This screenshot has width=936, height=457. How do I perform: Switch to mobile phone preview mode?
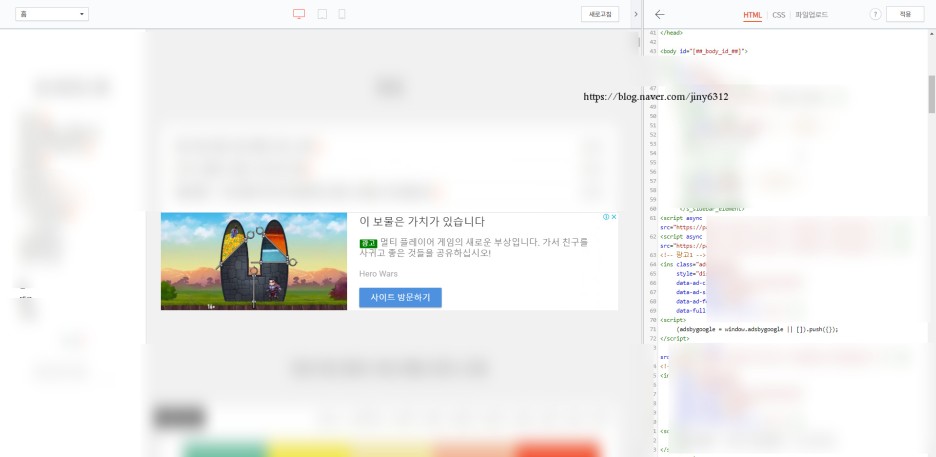[341, 14]
